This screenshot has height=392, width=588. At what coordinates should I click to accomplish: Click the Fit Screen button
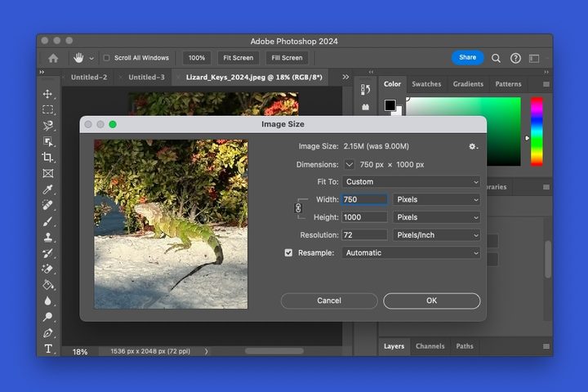pos(238,58)
